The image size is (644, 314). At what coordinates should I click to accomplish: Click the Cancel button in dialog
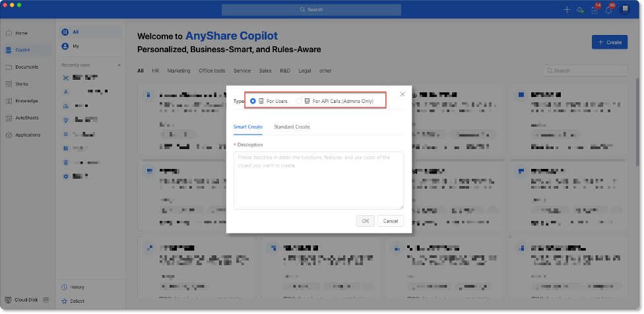pyautogui.click(x=391, y=221)
